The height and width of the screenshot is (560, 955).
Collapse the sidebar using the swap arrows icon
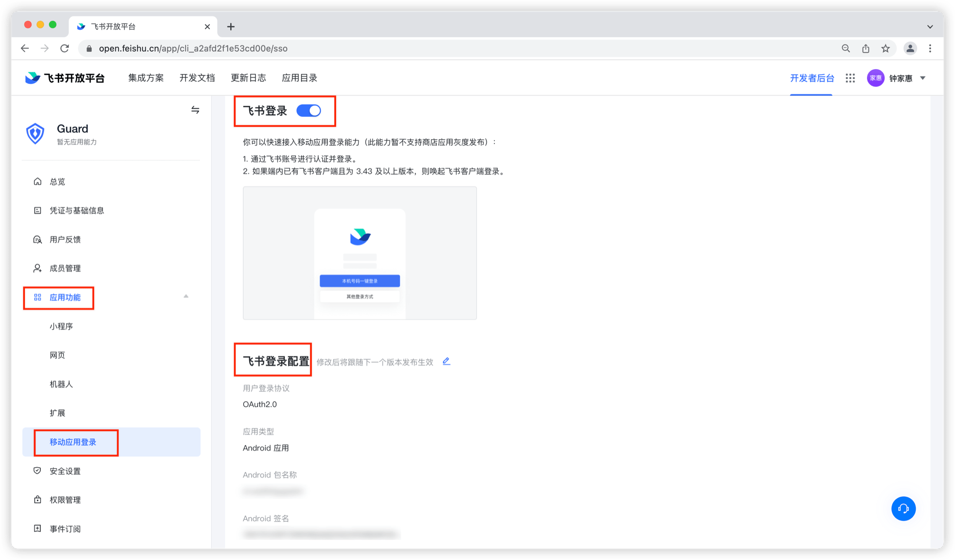tap(195, 110)
